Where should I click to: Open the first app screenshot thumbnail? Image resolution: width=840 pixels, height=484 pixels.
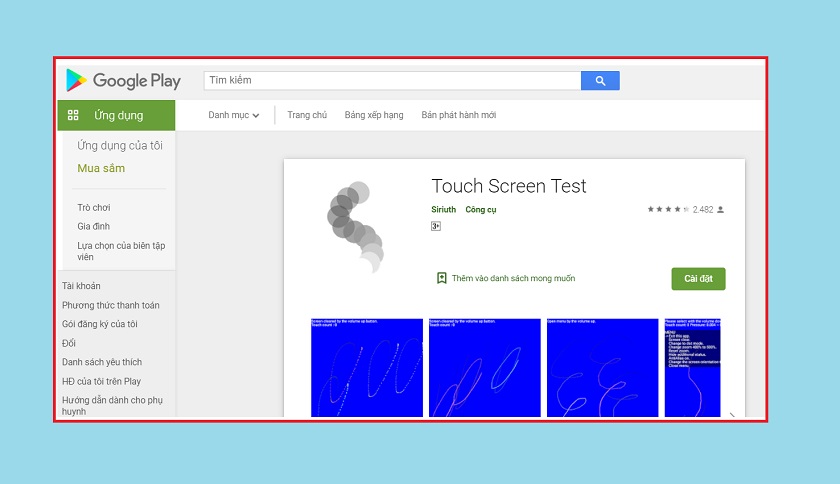tap(367, 368)
